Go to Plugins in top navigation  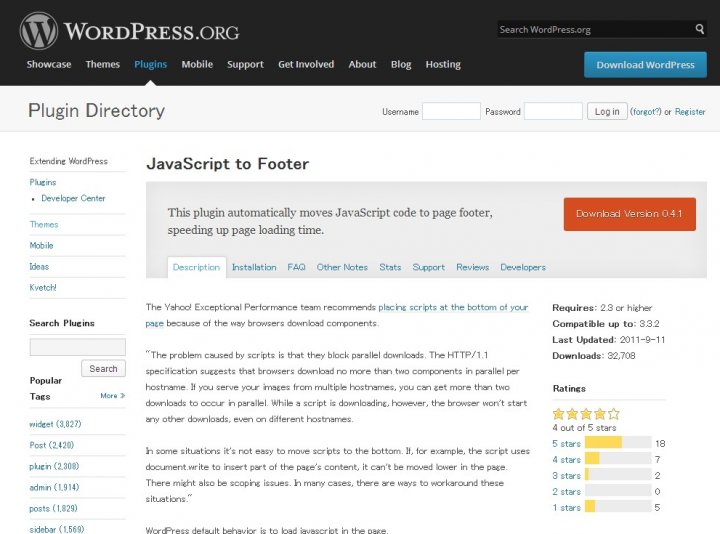[x=151, y=64]
